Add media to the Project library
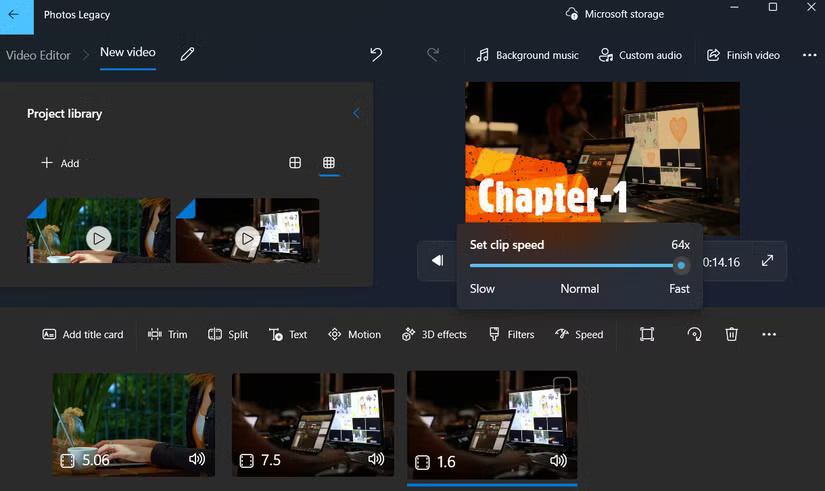This screenshot has height=491, width=825. coord(59,163)
